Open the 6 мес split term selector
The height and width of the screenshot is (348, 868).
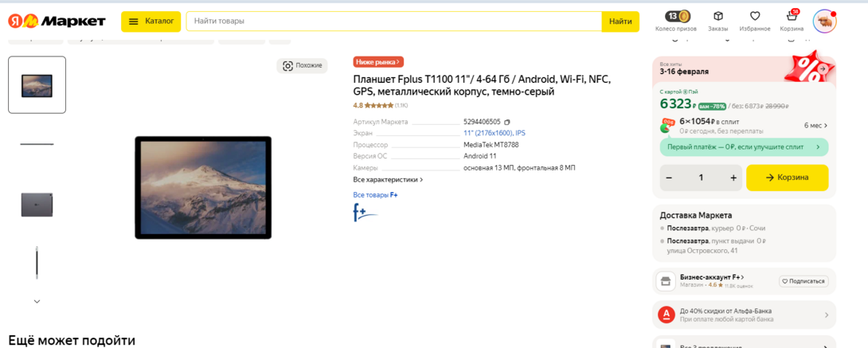[815, 126]
